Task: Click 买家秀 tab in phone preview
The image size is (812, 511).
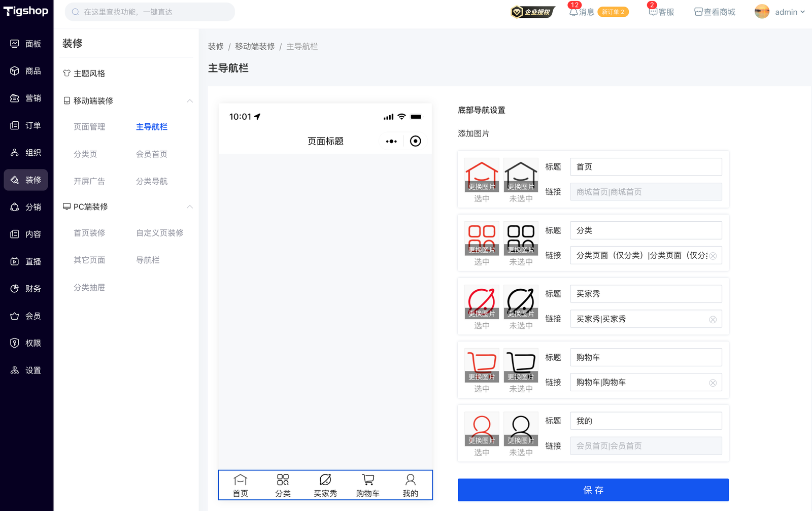Action: point(325,486)
